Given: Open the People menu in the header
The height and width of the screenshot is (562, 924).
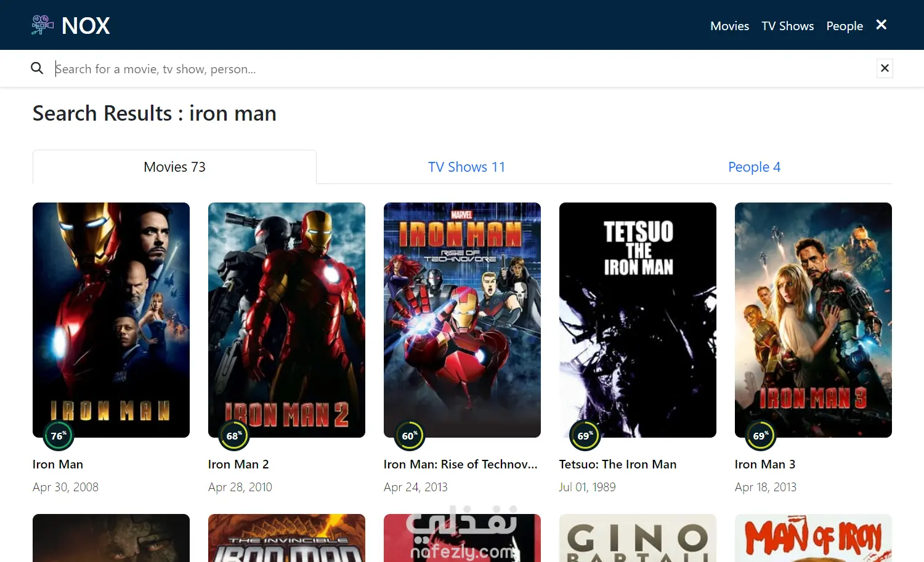Looking at the screenshot, I should tap(845, 26).
